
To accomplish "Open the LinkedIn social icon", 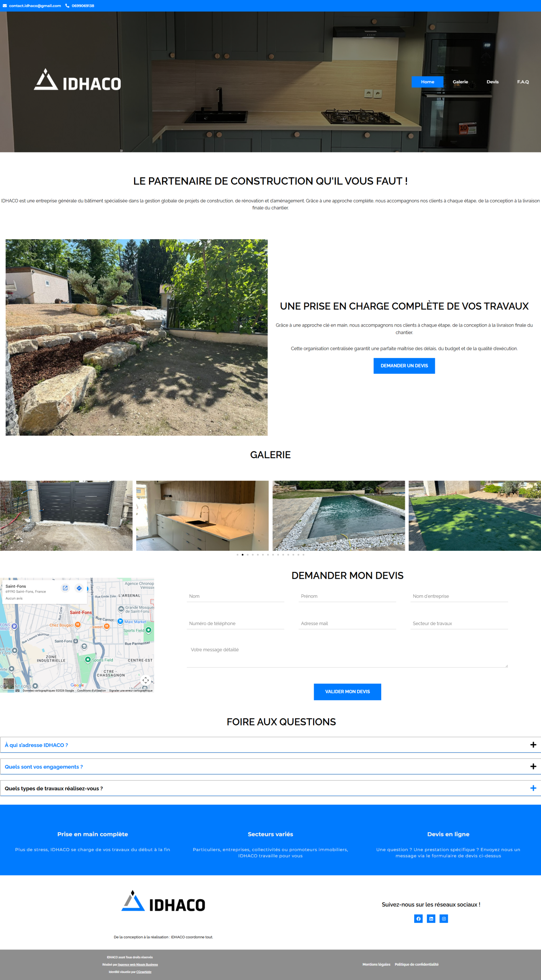I will tap(431, 918).
